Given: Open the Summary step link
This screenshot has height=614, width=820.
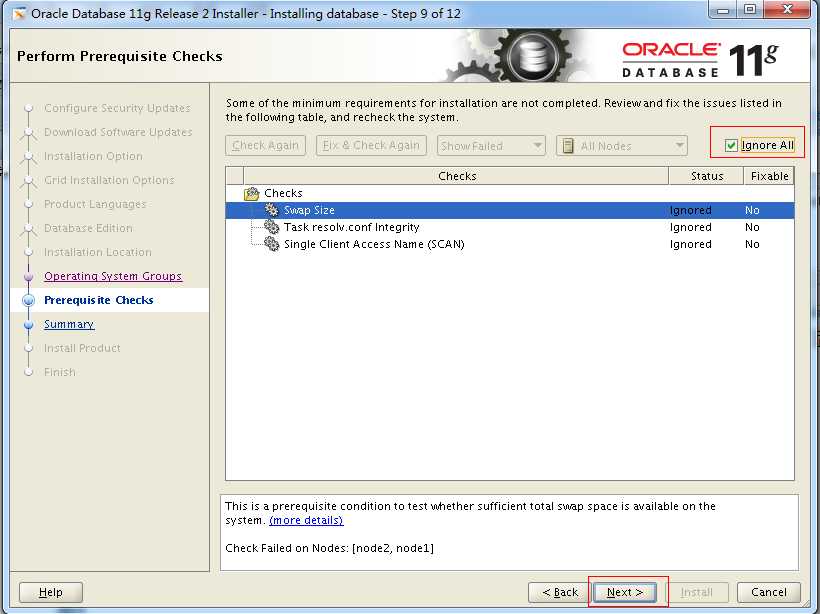Looking at the screenshot, I should pyautogui.click(x=69, y=324).
